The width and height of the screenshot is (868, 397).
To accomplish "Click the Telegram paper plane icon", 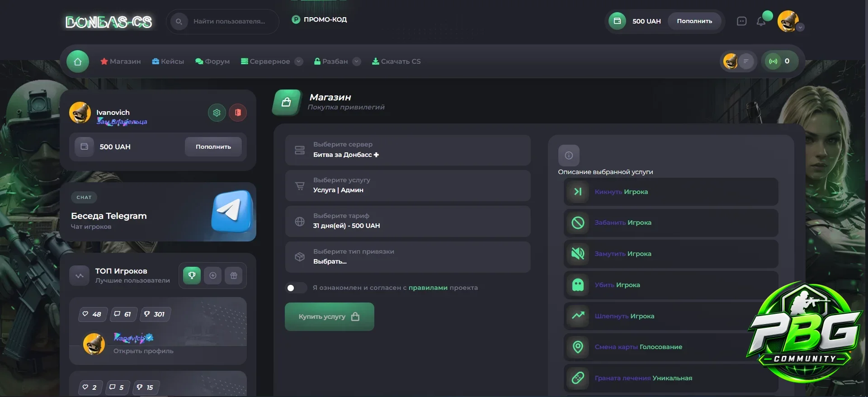I will (x=232, y=211).
